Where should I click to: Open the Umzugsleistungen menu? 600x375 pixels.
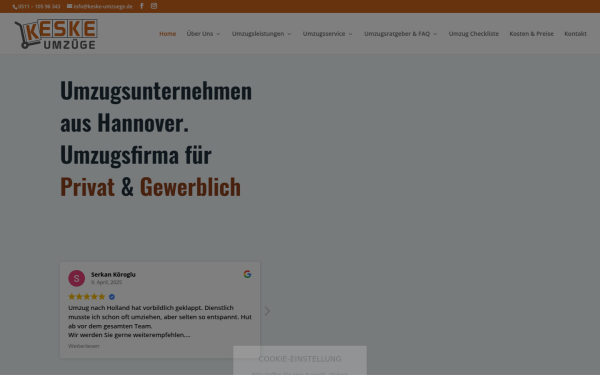click(x=258, y=34)
